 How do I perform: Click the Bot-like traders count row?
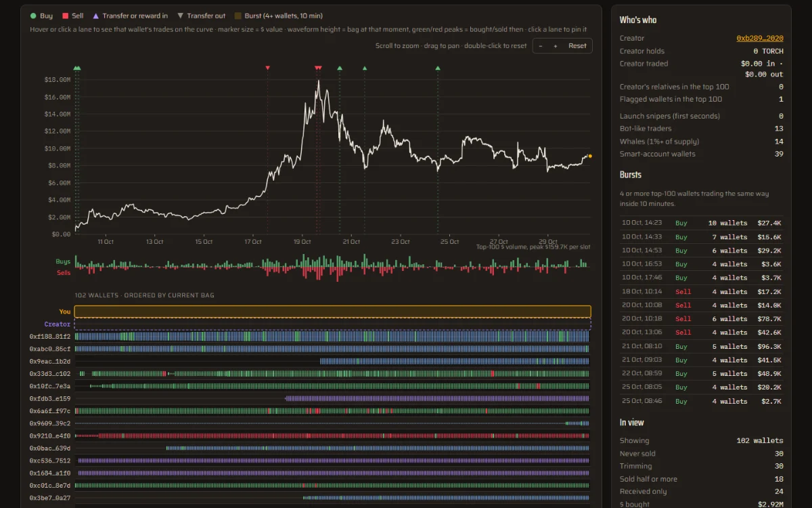[701, 129]
